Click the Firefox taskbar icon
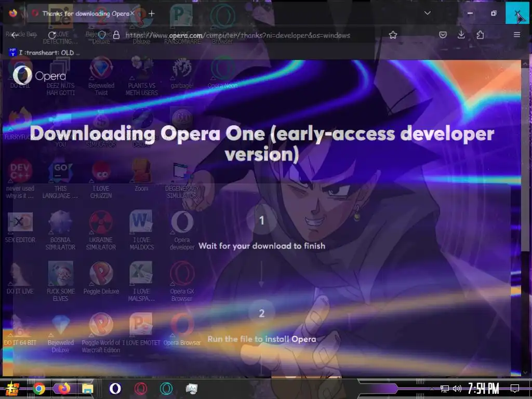Image resolution: width=532 pixels, height=399 pixels. [64, 389]
